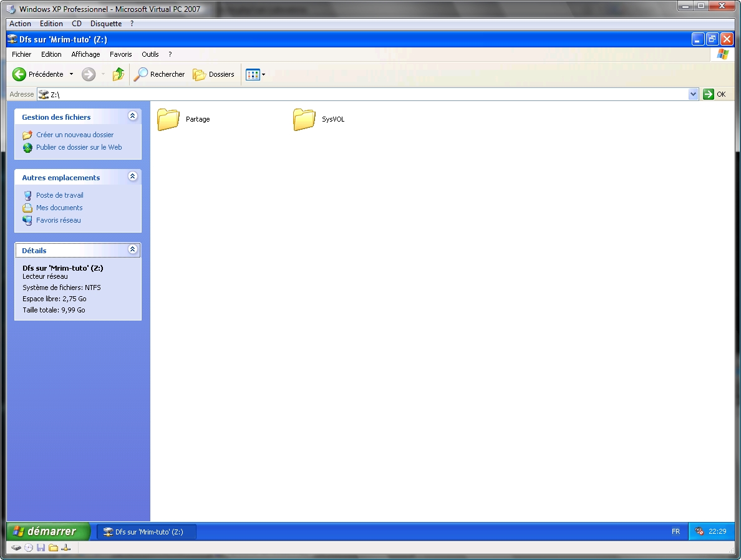The width and height of the screenshot is (741, 560).
Task: Click the new folder icon beside Créer
Action: tap(27, 135)
